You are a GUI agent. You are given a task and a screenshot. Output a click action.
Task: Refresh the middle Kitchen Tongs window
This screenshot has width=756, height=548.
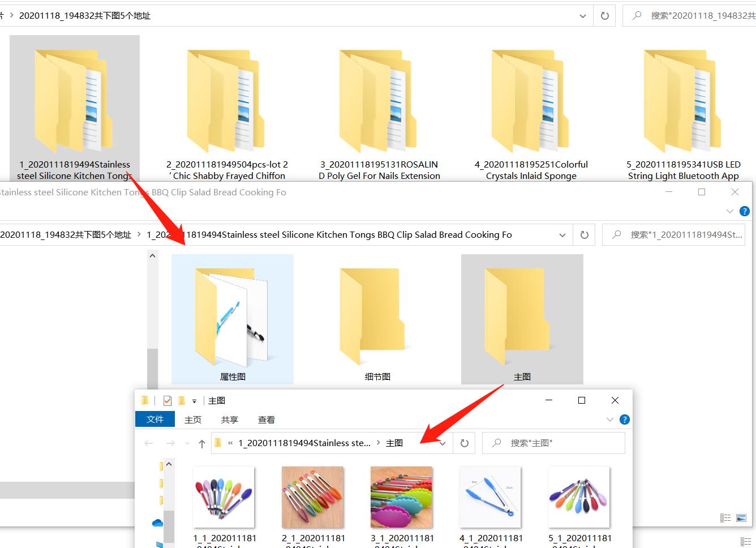[585, 235]
